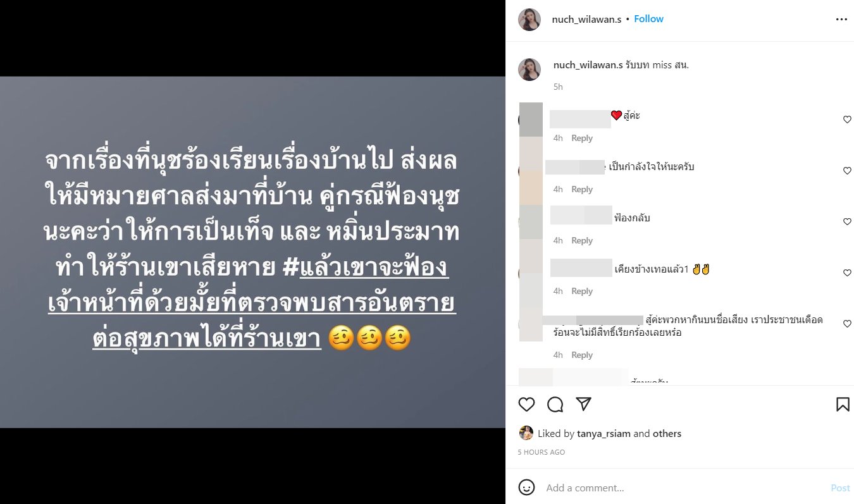Image resolution: width=854 pixels, height=504 pixels.
Task: Like the first comment สู้ค่ะ with heart
Action: (x=847, y=120)
